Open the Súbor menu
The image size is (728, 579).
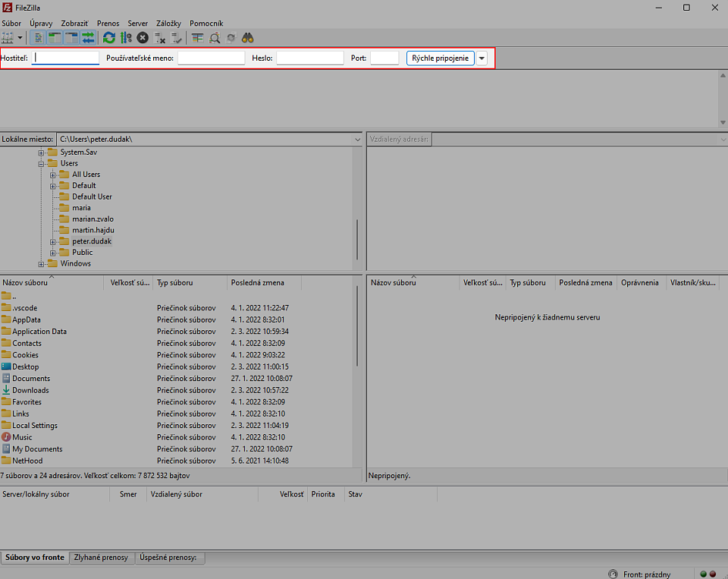click(x=11, y=24)
